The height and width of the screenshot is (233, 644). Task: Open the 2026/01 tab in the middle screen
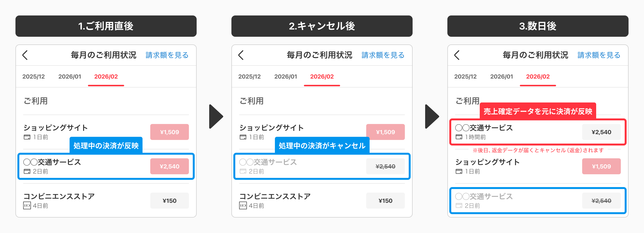pyautogui.click(x=286, y=77)
